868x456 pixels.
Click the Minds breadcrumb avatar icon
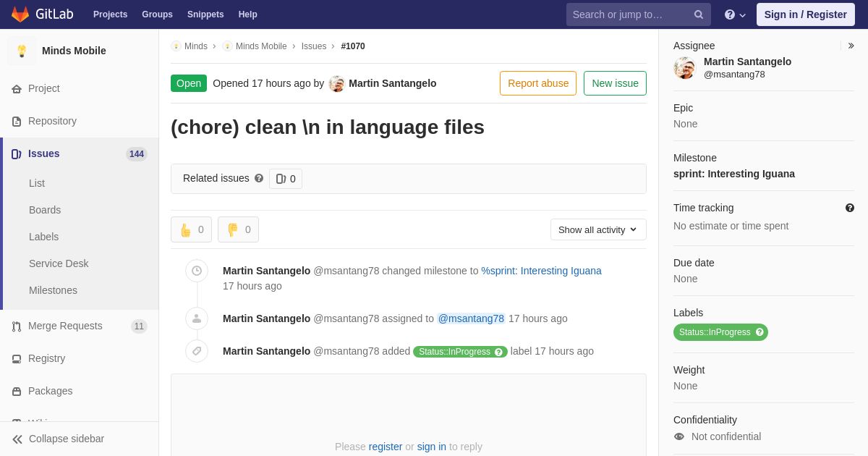pyautogui.click(x=176, y=46)
